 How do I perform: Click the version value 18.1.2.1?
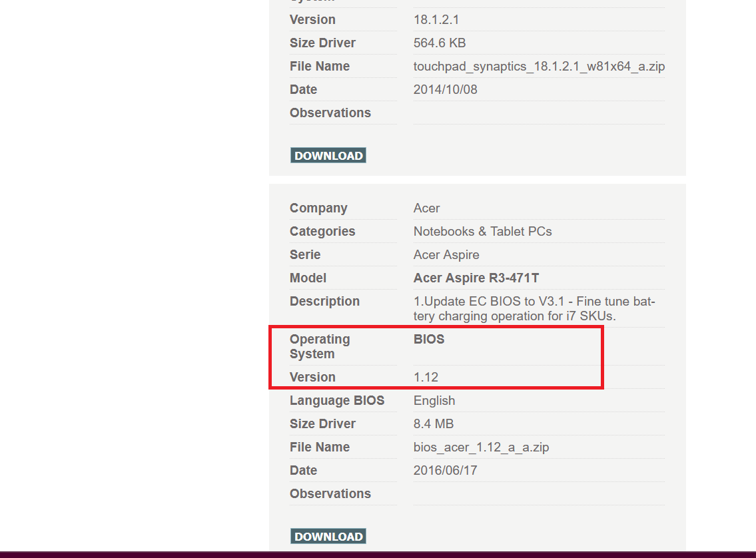[x=436, y=20]
